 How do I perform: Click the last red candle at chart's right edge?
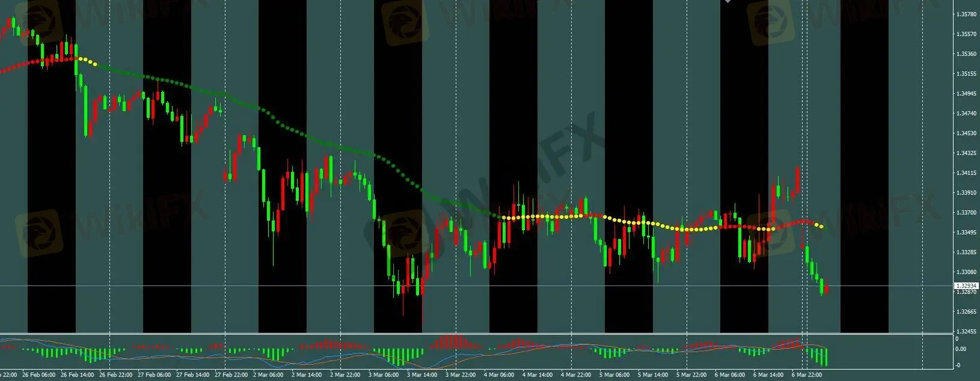[827, 289]
